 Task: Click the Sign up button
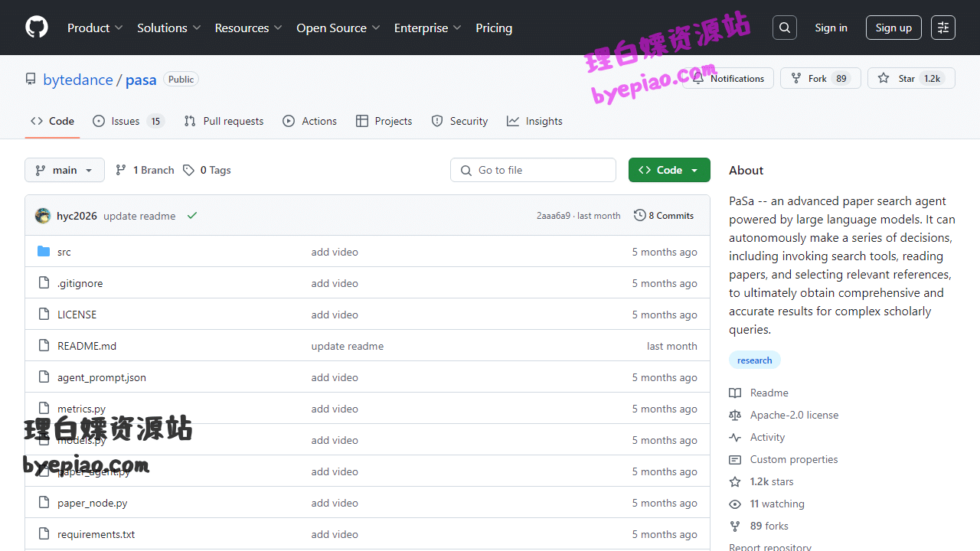(x=893, y=28)
